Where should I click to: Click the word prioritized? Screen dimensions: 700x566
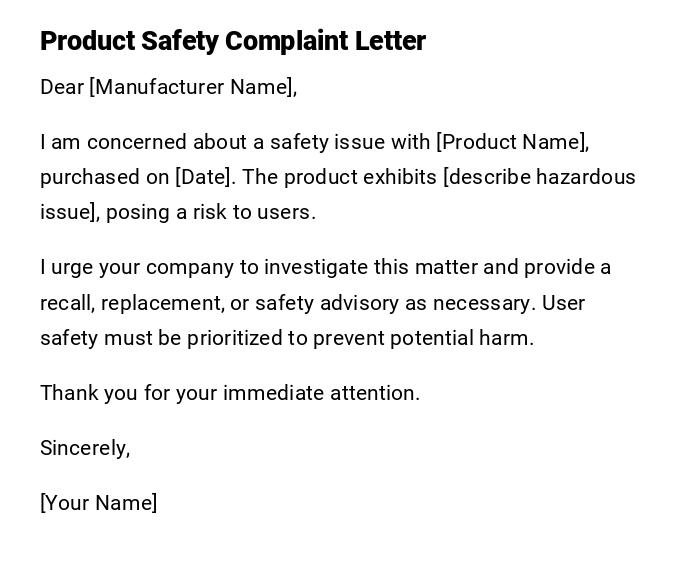pyautogui.click(x=234, y=338)
